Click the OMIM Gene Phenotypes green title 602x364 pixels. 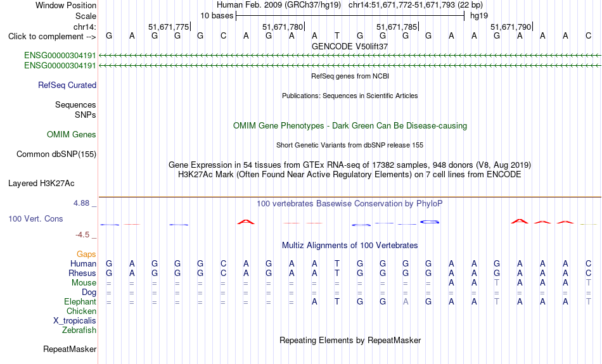tap(350, 126)
